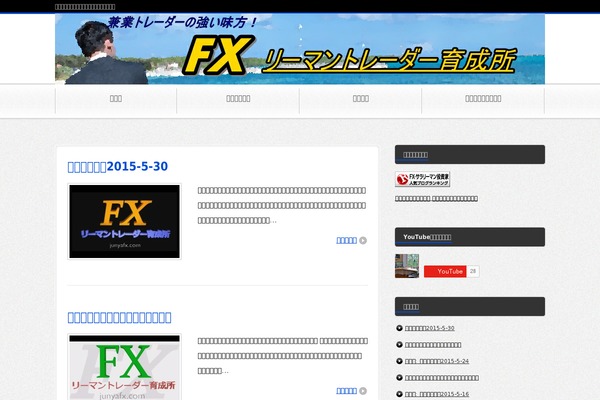Image resolution: width=600 pixels, height=400 pixels.
Task: Select the third item in the navigation bar
Action: click(x=360, y=99)
